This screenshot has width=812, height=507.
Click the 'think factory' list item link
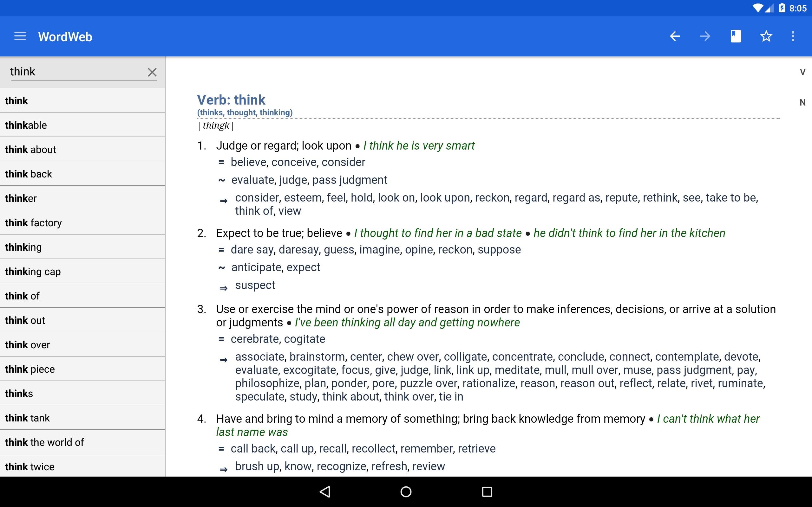[82, 222]
